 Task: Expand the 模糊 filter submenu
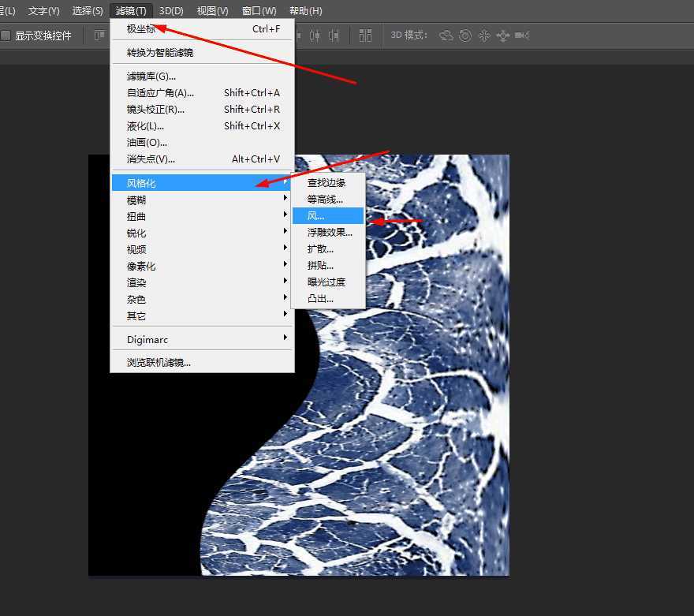(x=136, y=200)
